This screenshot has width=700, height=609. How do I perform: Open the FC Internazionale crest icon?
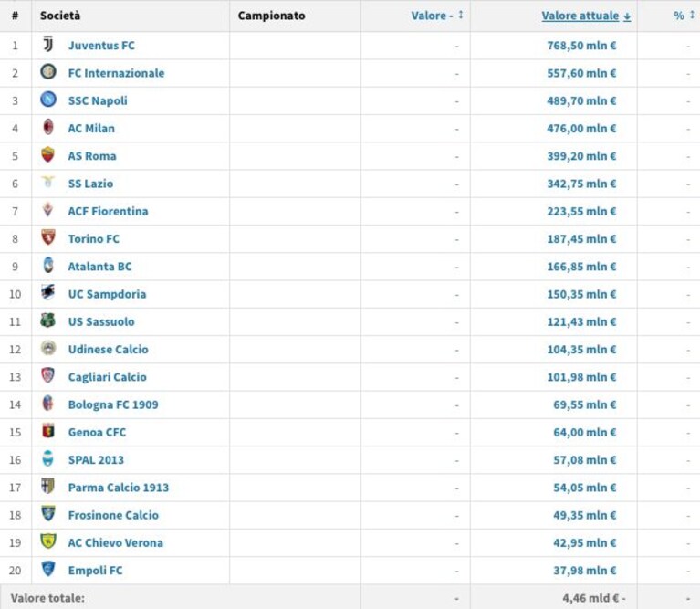[x=47, y=71]
